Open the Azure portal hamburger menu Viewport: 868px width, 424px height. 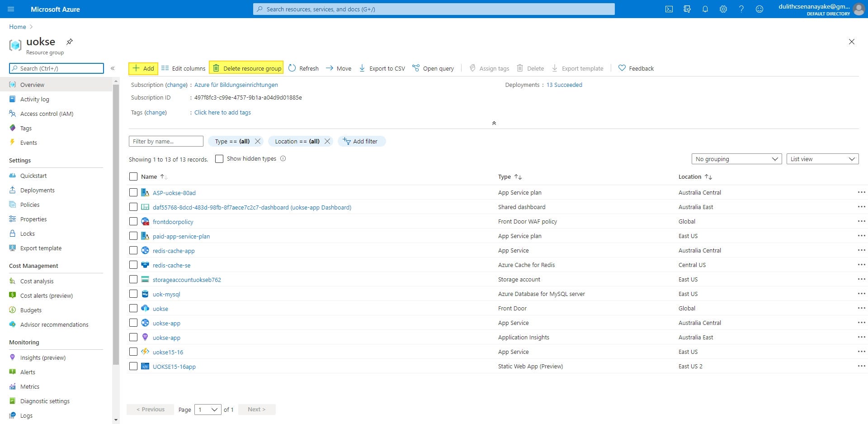click(11, 9)
